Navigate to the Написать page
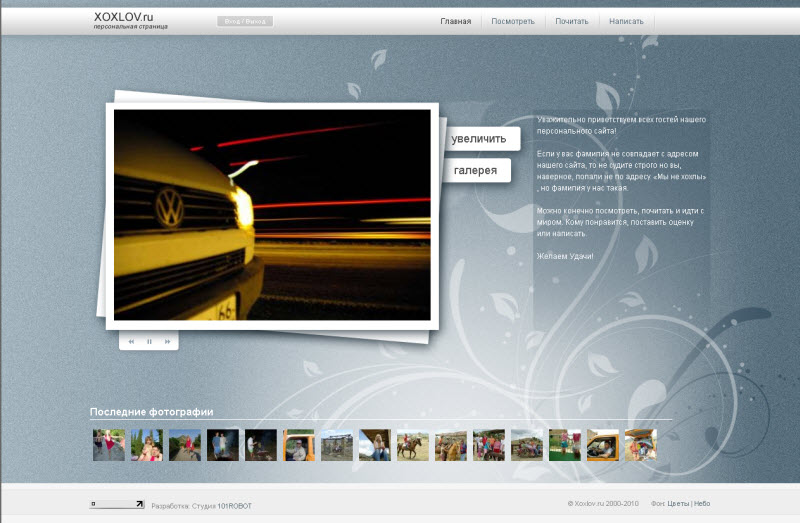This screenshot has width=800, height=523. point(626,21)
